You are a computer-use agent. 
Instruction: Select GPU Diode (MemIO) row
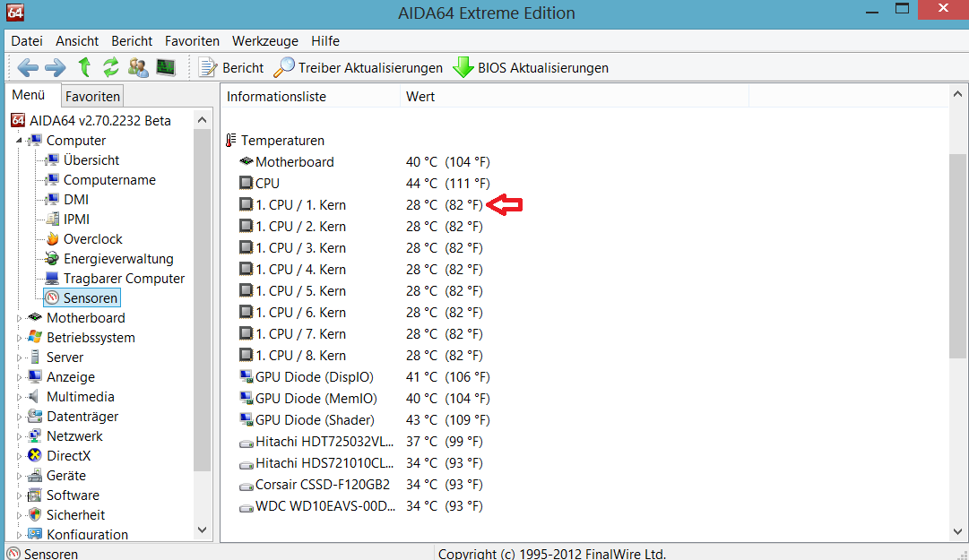[x=364, y=398]
